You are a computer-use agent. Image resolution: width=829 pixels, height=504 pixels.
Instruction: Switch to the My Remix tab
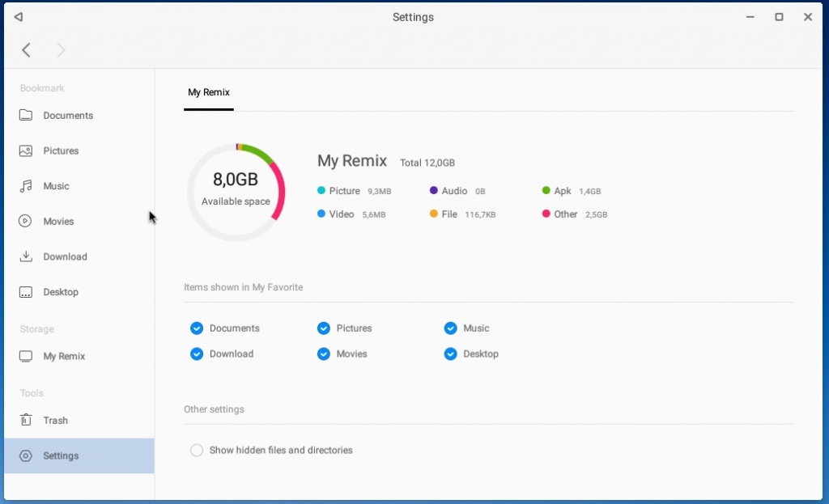tap(209, 92)
